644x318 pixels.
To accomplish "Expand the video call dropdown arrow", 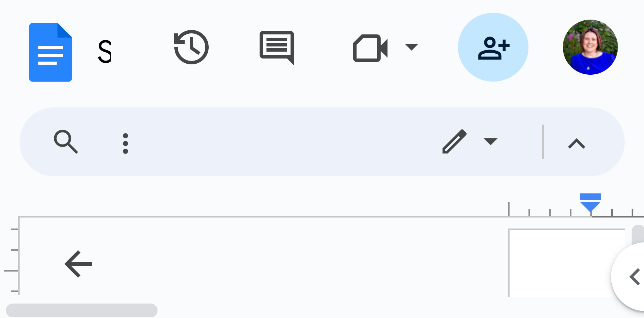I will pos(411,47).
